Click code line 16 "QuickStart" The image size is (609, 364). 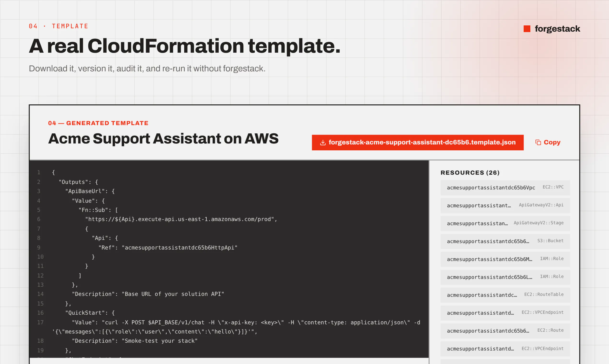(x=90, y=313)
